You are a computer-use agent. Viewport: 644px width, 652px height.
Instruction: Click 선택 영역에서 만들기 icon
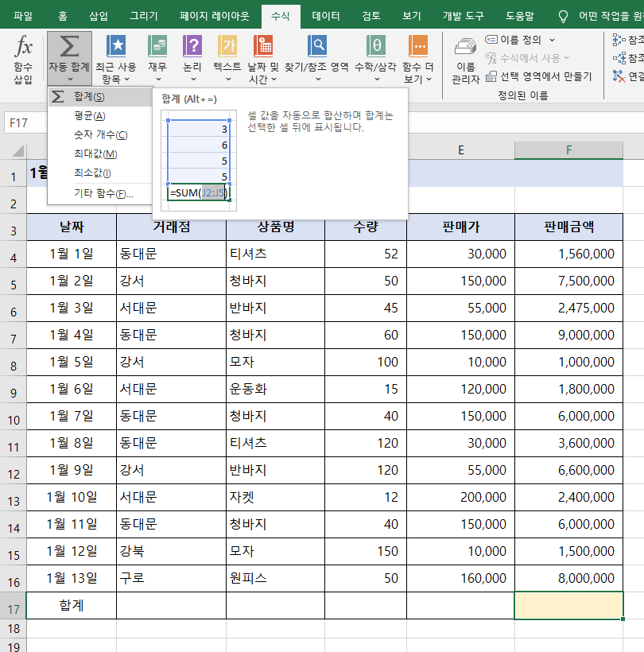(491, 76)
